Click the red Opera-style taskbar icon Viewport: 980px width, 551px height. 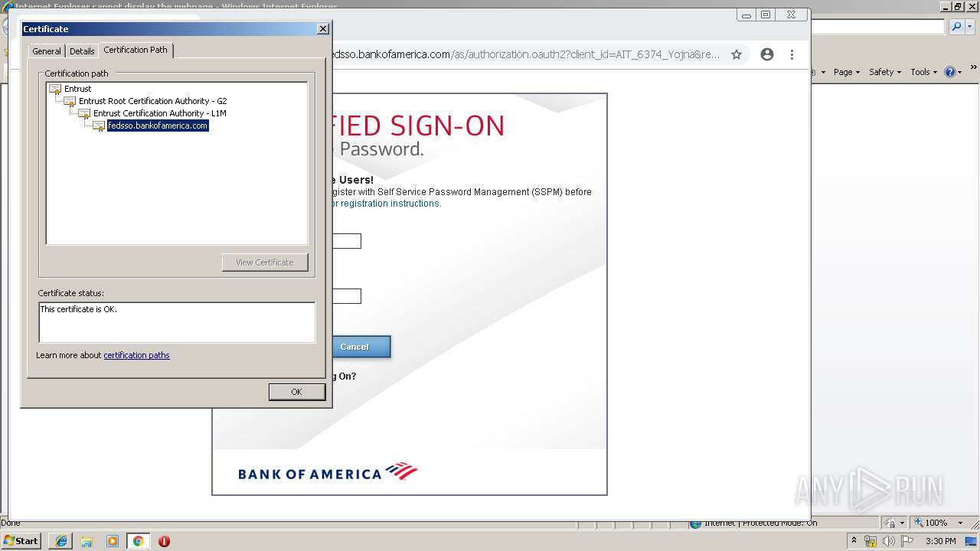point(164,541)
